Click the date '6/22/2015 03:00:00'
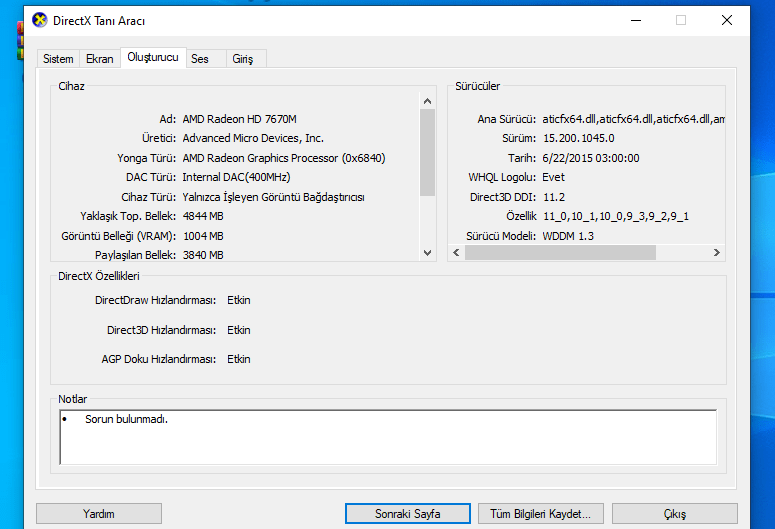Image resolution: width=775 pixels, height=529 pixels. 591,158
